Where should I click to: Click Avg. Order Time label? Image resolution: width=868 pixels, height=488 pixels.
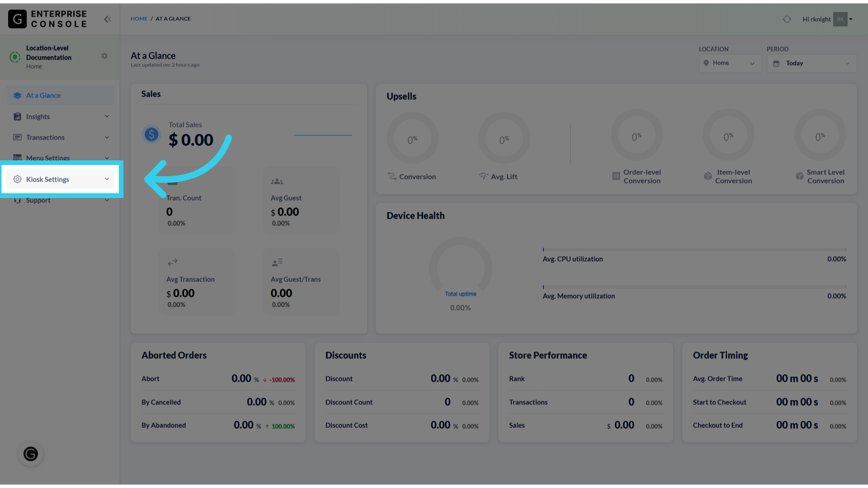click(717, 379)
